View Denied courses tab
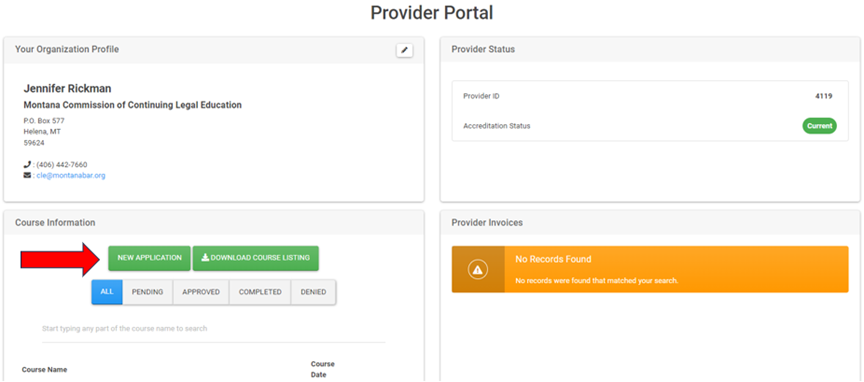 click(x=314, y=292)
